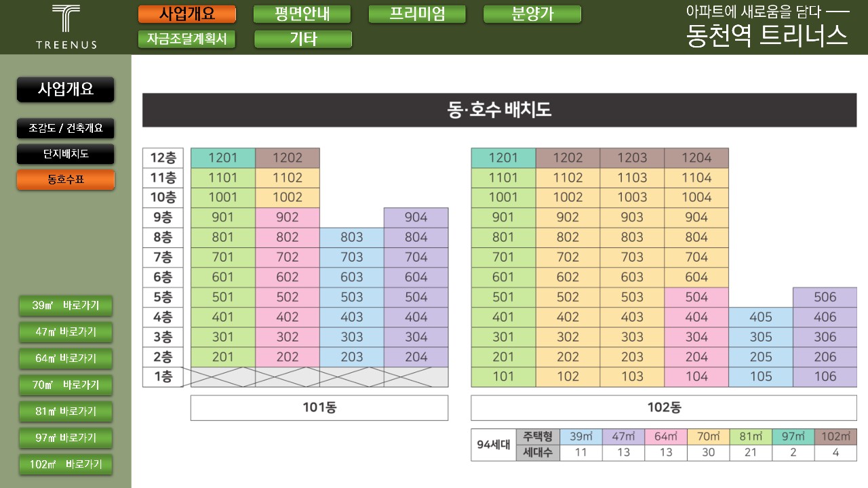Screen dimensions: 868x488
Task: Open 단지배치도 from the sidebar
Action: [x=66, y=154]
